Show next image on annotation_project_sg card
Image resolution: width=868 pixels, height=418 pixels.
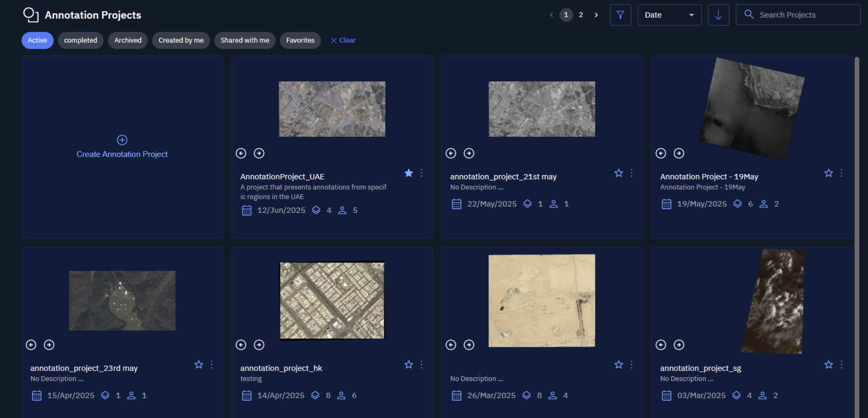click(x=679, y=345)
